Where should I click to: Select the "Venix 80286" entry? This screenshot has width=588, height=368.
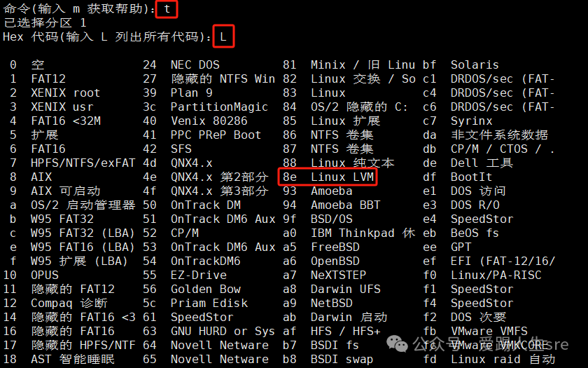(x=209, y=121)
